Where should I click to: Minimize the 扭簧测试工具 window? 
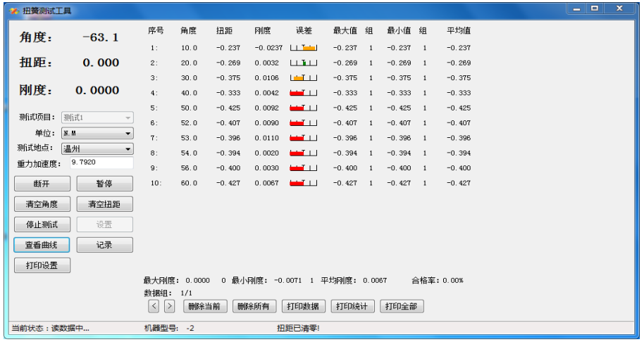576,8
